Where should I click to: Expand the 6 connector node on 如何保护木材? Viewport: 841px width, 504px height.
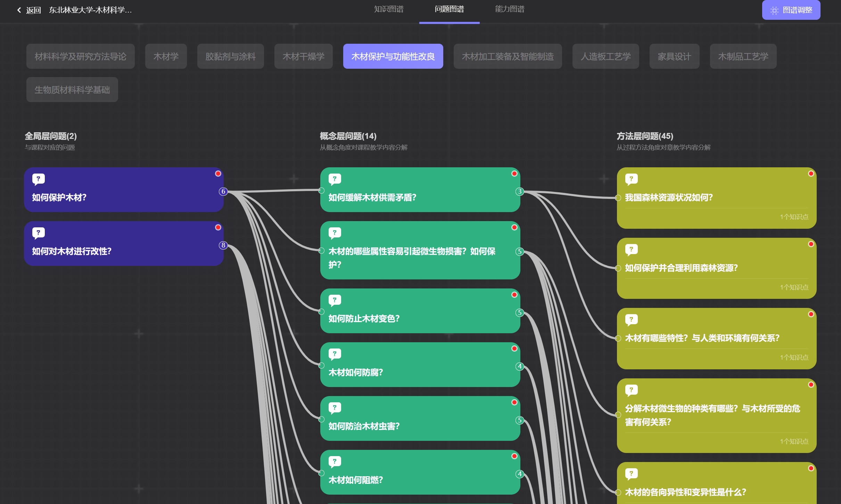pyautogui.click(x=223, y=191)
